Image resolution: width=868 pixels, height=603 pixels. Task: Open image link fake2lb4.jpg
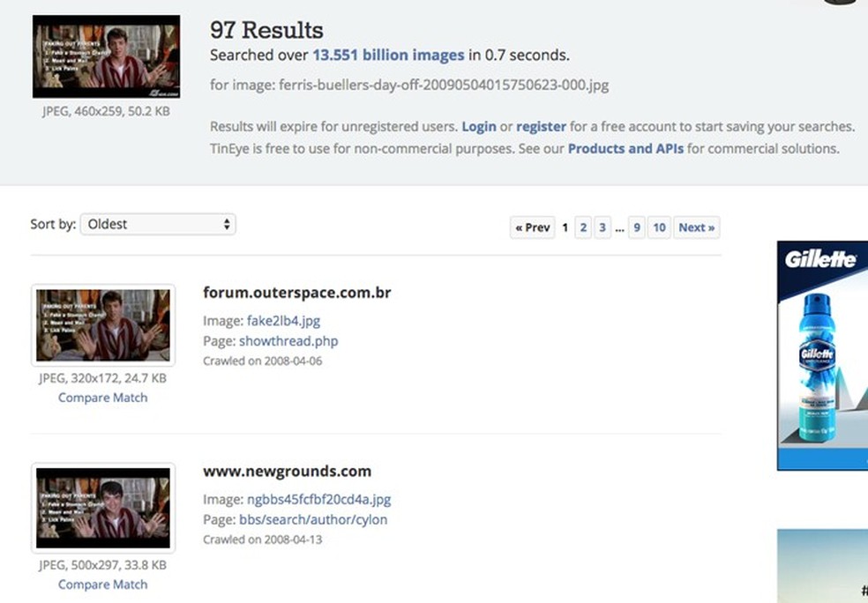tap(283, 321)
